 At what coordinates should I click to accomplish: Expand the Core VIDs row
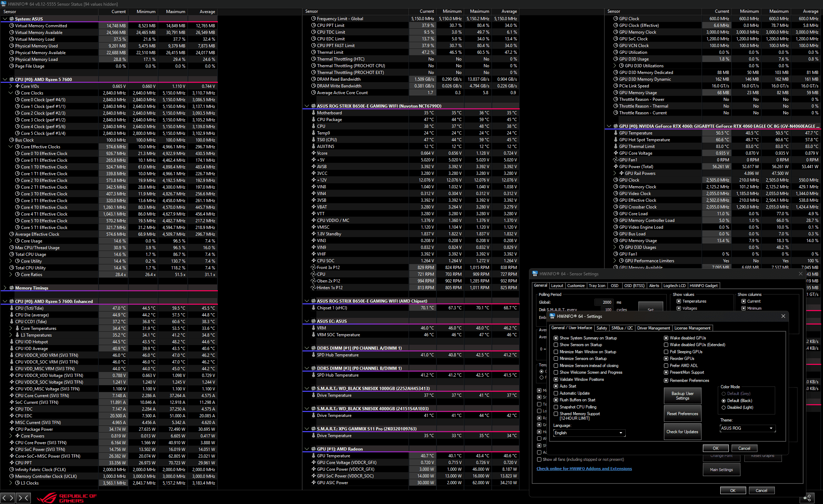tap(11, 86)
